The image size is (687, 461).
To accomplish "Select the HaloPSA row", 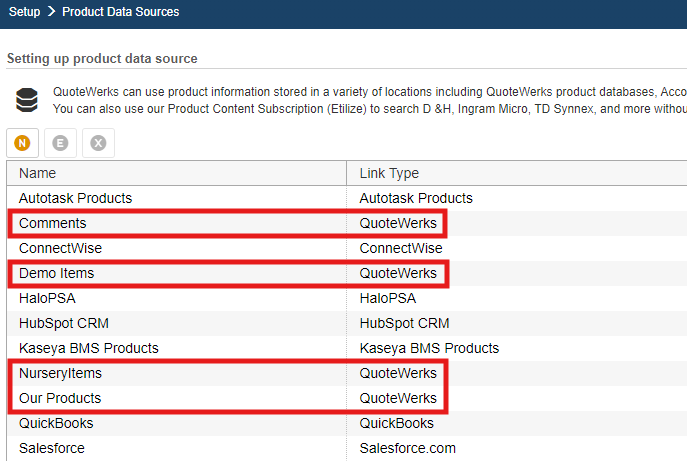I will 47,298.
